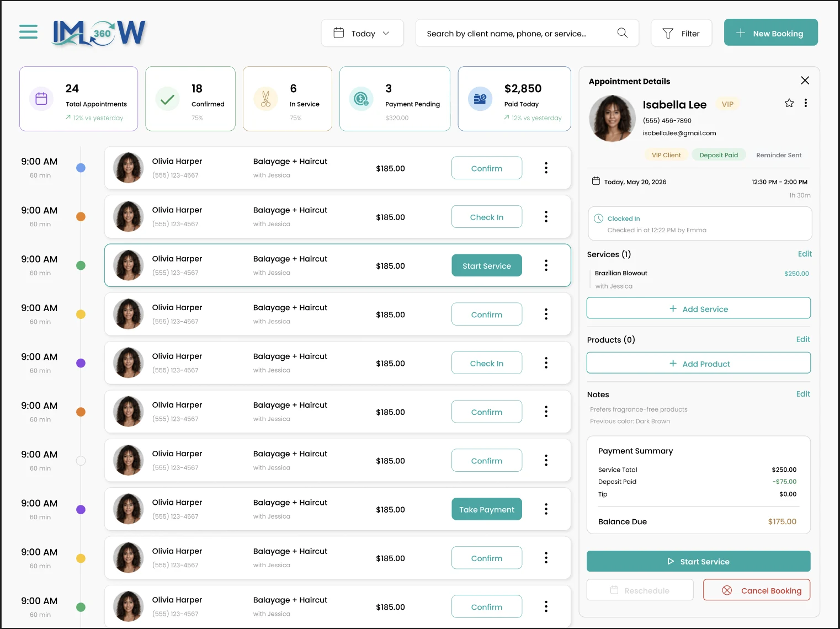The width and height of the screenshot is (840, 629).
Task: Click the time range 12:30 PM - 2:00 PM
Action: tap(779, 182)
